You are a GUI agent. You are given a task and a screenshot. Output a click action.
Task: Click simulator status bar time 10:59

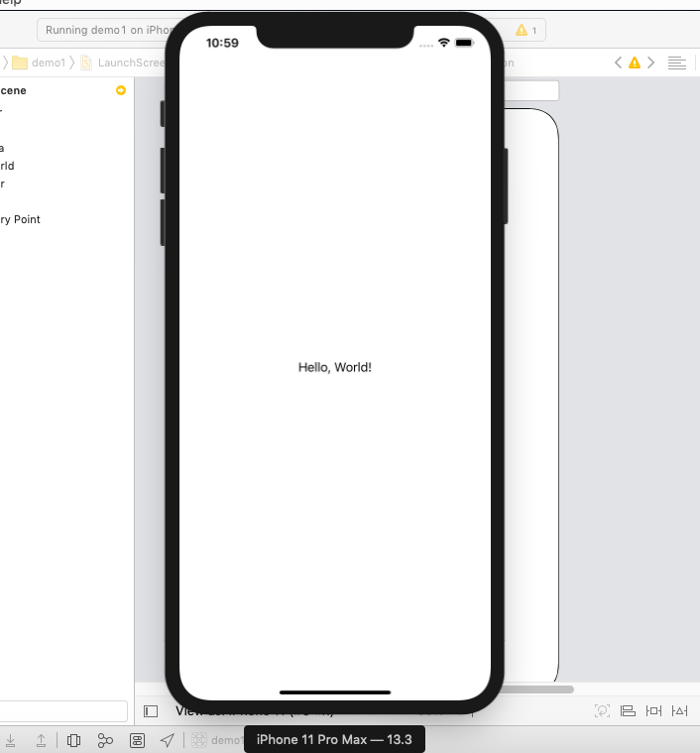point(222,44)
